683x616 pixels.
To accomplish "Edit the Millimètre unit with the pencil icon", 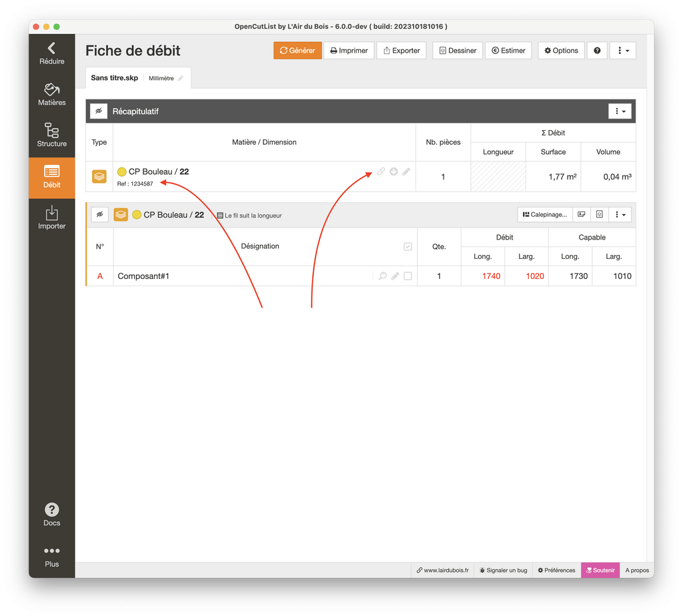I will click(x=180, y=78).
